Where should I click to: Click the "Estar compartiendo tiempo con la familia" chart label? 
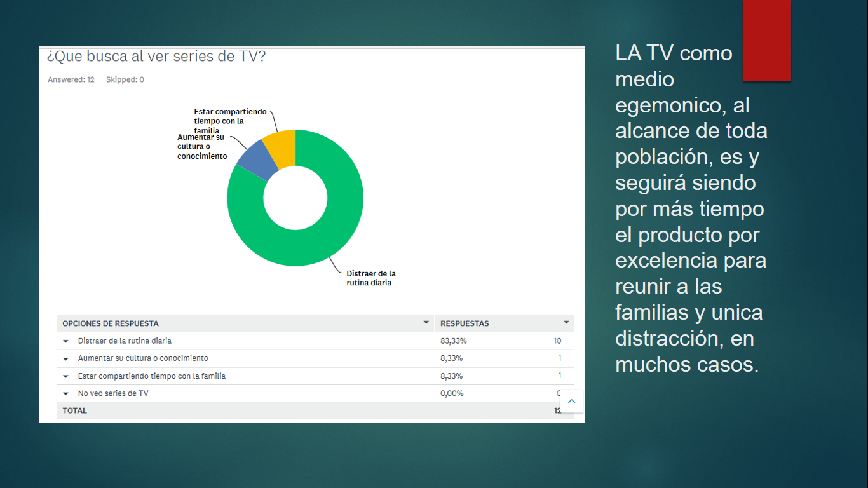(x=230, y=121)
